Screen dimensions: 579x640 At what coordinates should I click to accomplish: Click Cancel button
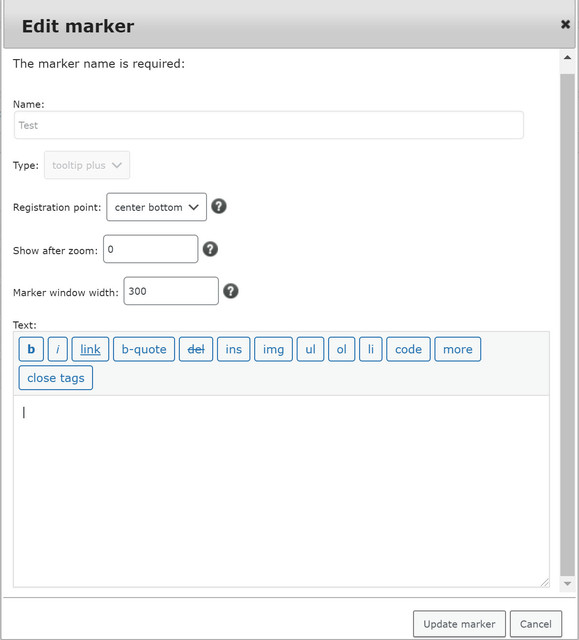536,624
